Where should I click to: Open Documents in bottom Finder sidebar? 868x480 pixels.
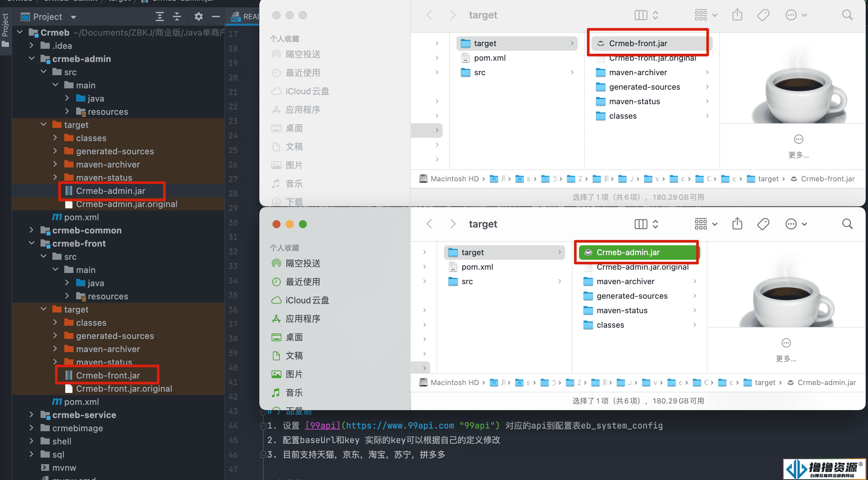(287, 356)
